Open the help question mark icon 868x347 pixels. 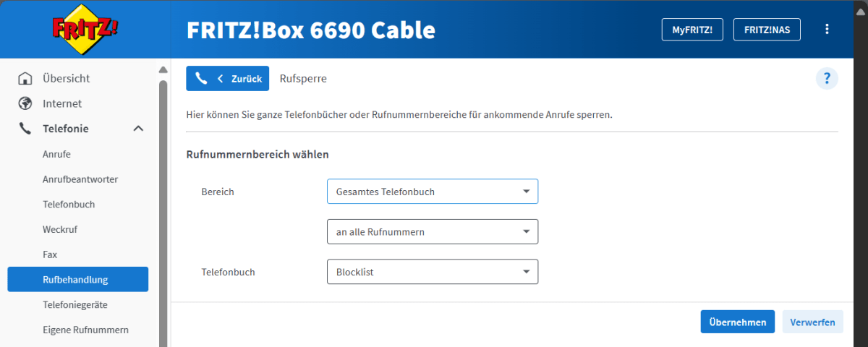[827, 78]
